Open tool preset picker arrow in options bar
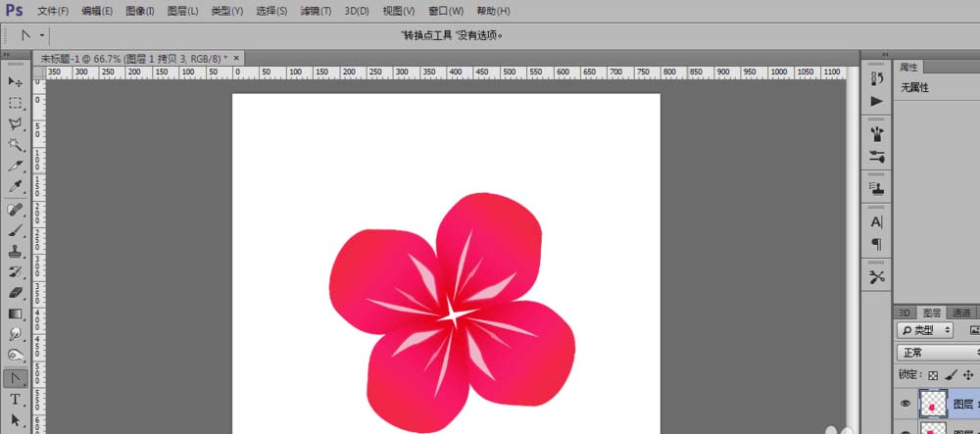 42,35
